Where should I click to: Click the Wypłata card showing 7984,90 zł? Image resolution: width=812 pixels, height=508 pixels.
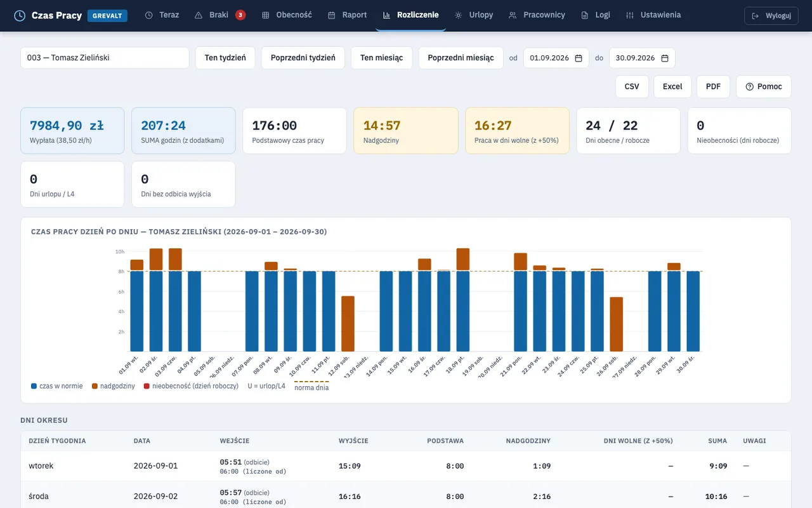(72, 131)
